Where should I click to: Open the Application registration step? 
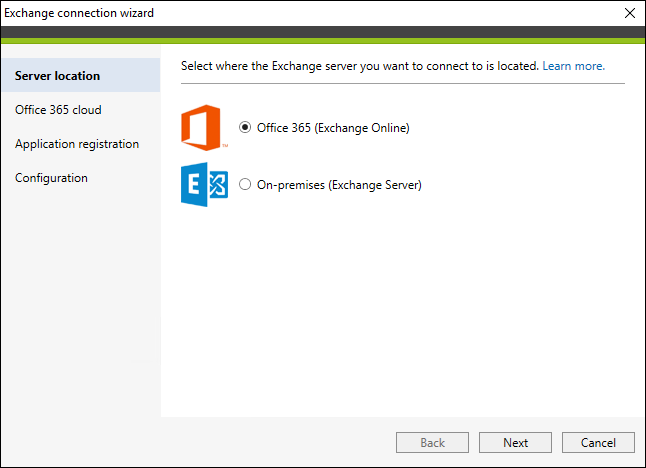[x=77, y=144]
